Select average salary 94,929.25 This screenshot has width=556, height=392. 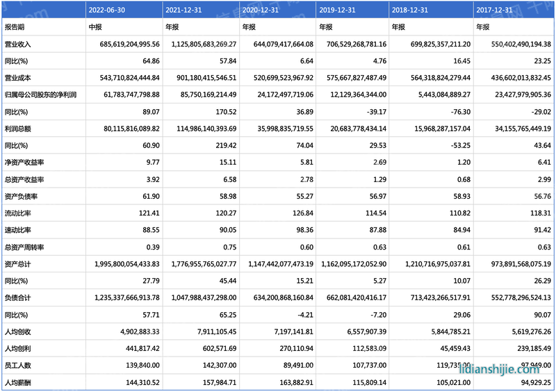536,383
